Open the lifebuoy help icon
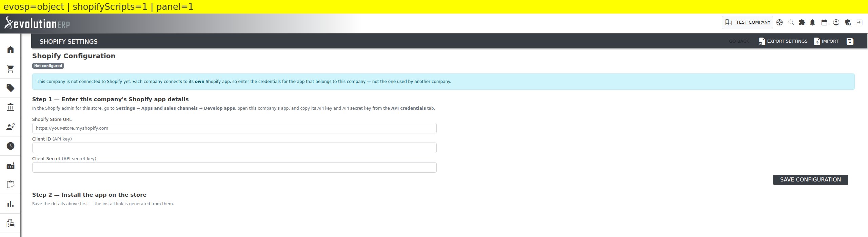Viewport: 868px width, 237px height. pyautogui.click(x=780, y=22)
